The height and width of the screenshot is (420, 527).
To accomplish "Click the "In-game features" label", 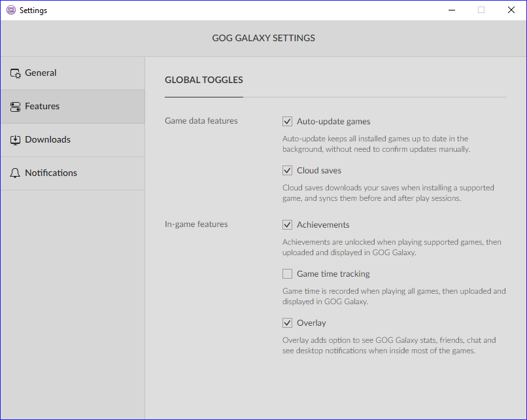I will [196, 224].
